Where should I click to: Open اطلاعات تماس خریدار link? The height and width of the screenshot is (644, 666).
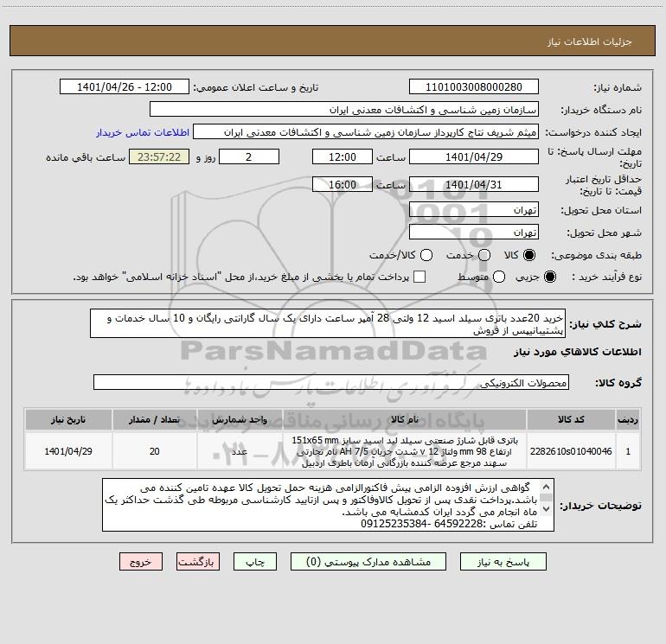(143, 132)
